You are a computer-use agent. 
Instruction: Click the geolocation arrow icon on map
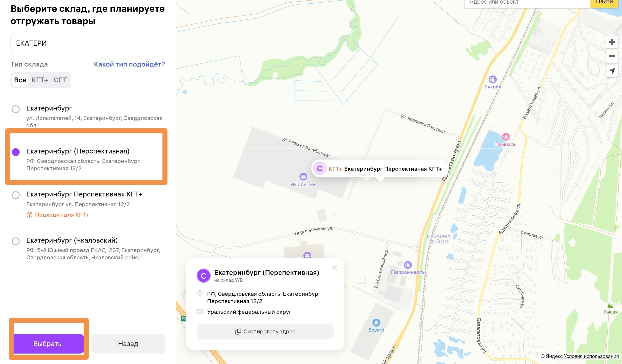[612, 71]
